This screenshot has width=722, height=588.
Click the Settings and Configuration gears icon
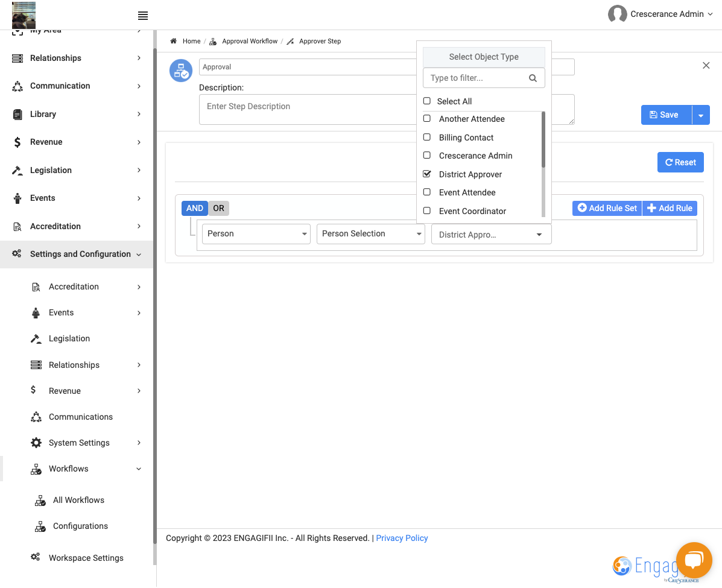[16, 253]
